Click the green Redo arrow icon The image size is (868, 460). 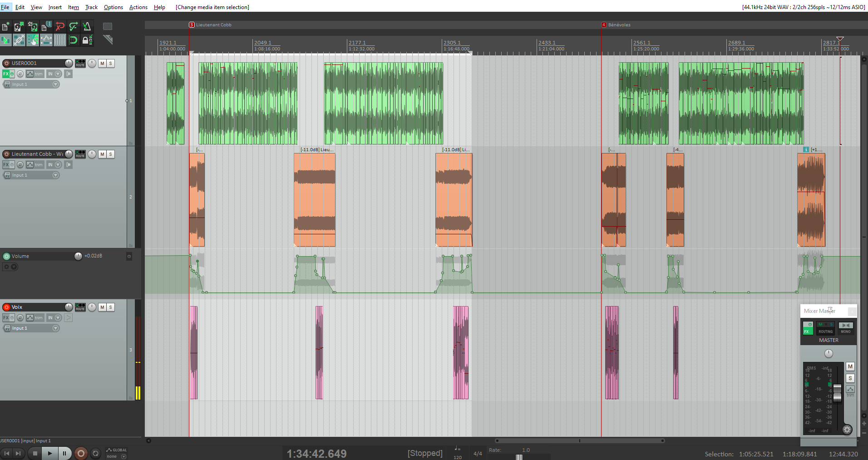coord(73,26)
